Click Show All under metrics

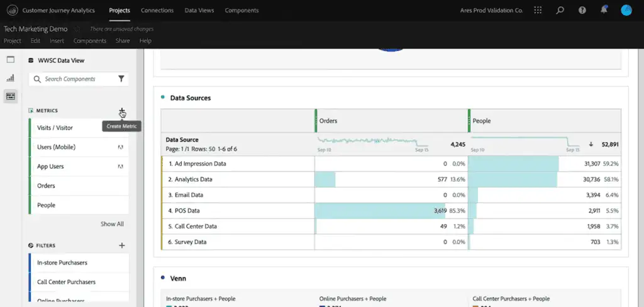click(112, 224)
